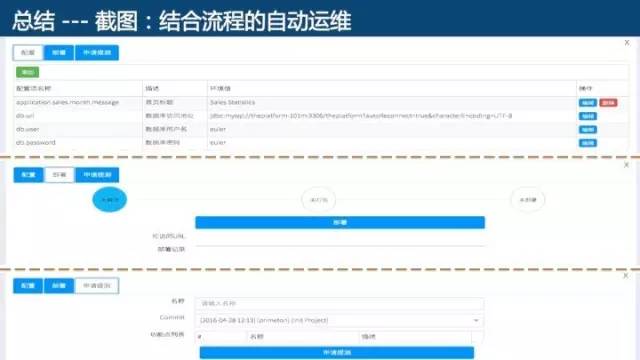Click the "euler" value in db.user row
Screen dimensions: 640x360
tap(218, 129)
